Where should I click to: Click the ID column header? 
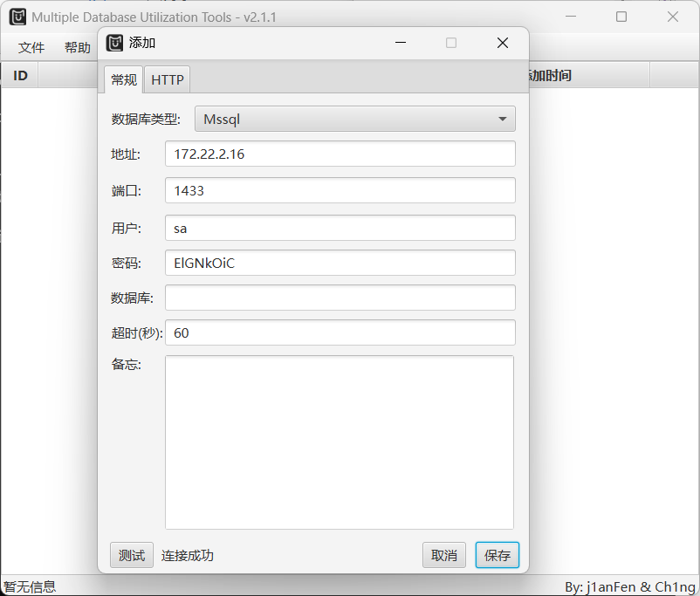click(x=20, y=76)
